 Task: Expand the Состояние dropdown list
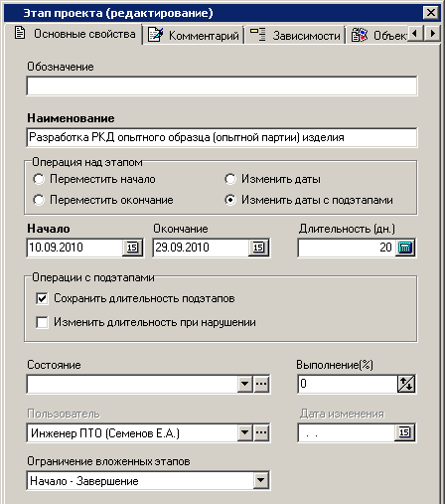click(245, 384)
